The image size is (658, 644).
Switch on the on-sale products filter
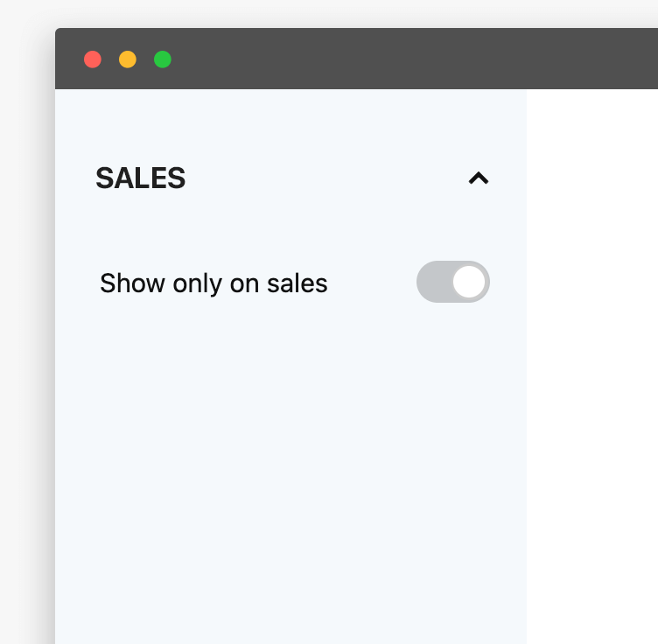[x=452, y=282]
